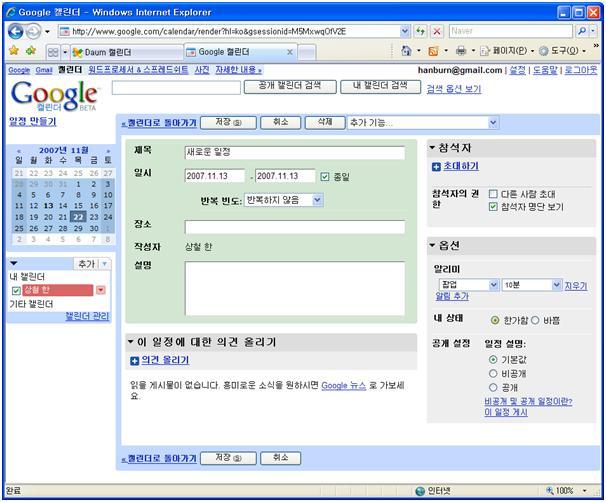This screenshot has height=502, width=606.
Task: Click the 로그아웃 link
Action: 580,70
